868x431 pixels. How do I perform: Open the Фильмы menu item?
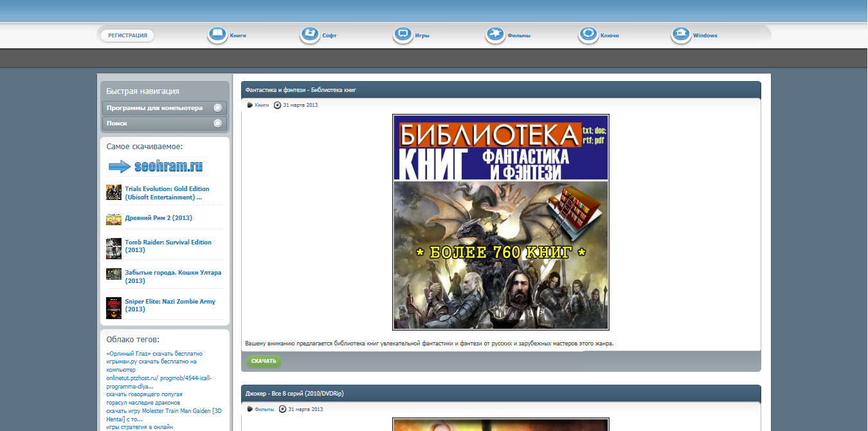[519, 35]
